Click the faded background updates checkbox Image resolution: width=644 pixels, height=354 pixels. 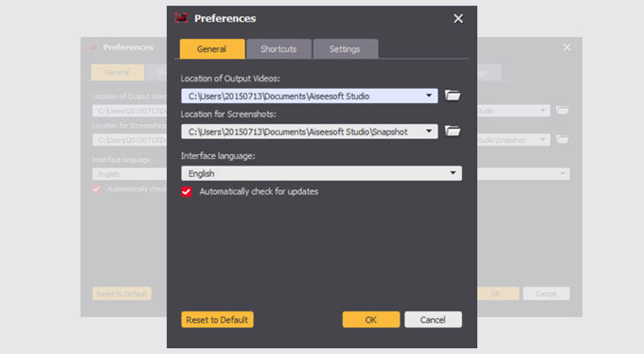pyautogui.click(x=97, y=189)
